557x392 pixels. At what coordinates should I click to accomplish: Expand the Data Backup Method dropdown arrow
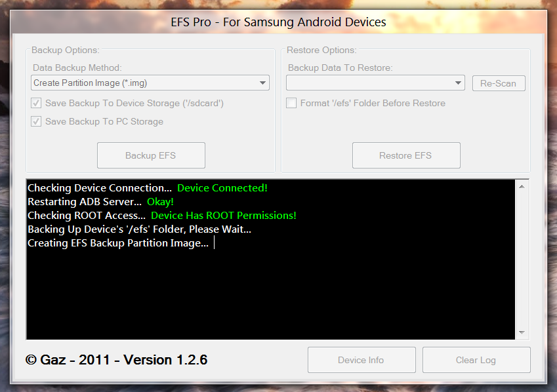pos(262,83)
